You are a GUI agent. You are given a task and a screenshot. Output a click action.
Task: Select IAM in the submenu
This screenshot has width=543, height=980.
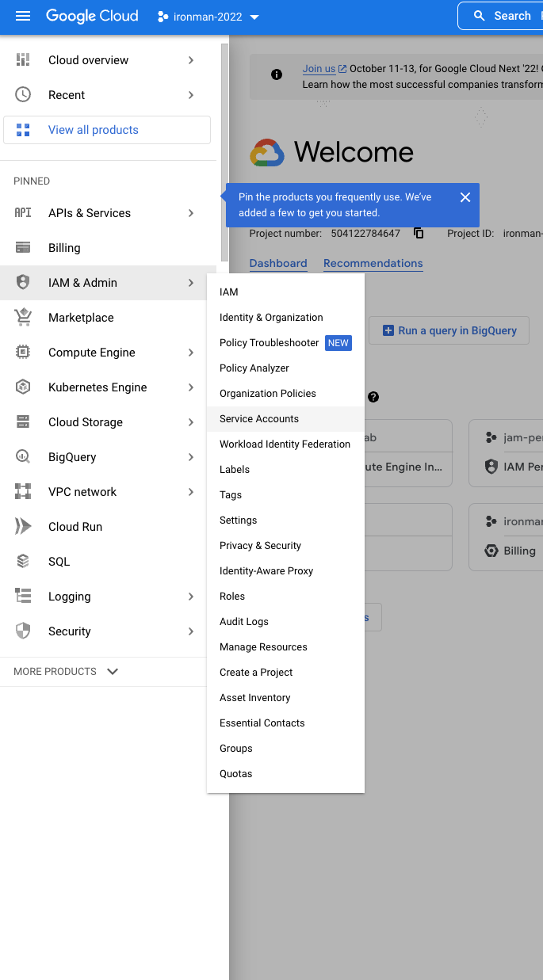pyautogui.click(x=285, y=292)
